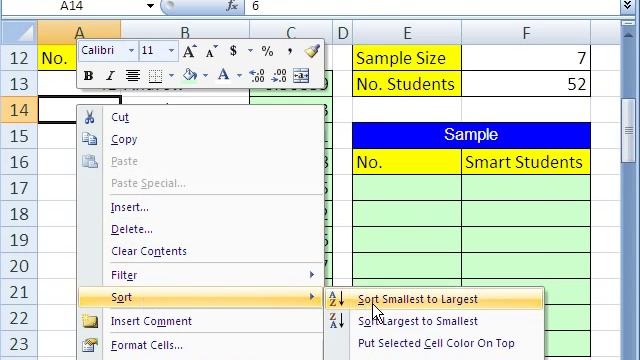Toggle Bold in the mini toolbar
Image resolution: width=640 pixels, height=360 pixels.
click(88, 76)
